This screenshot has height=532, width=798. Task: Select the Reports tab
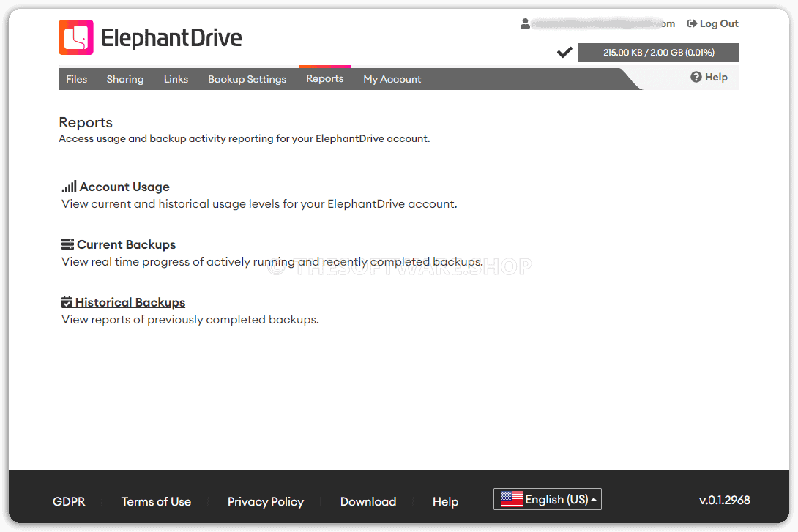tap(325, 79)
